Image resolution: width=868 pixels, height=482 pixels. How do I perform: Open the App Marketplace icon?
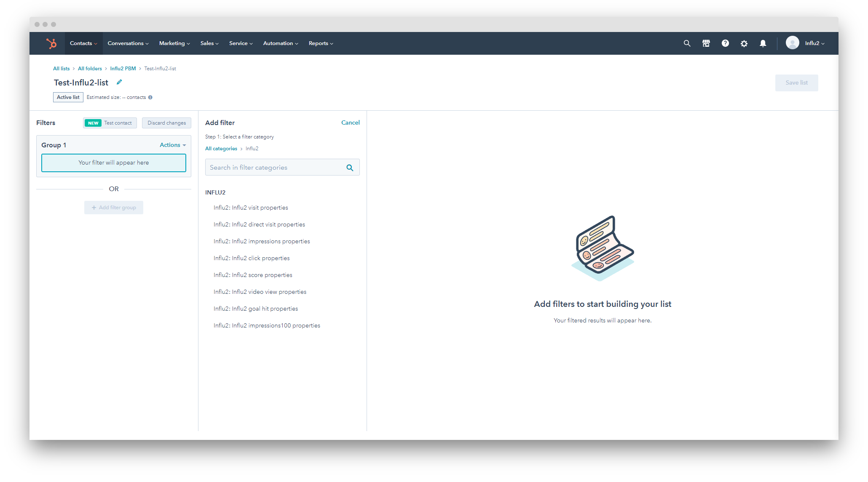706,43
